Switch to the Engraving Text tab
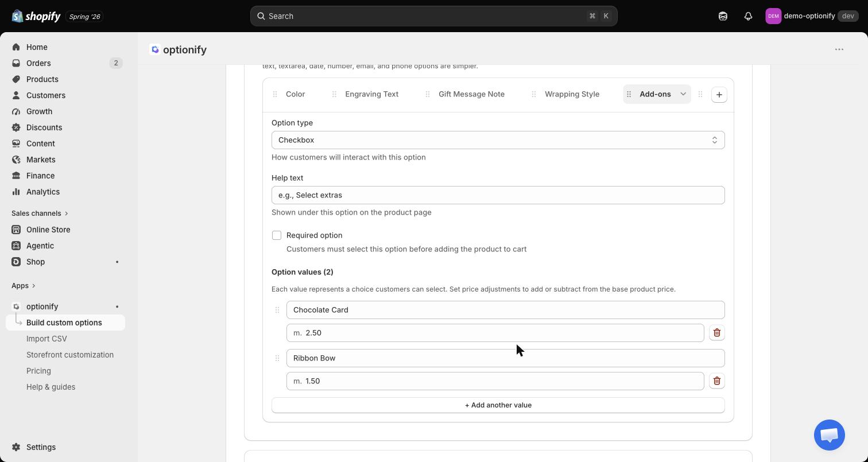868x462 pixels. coord(372,94)
